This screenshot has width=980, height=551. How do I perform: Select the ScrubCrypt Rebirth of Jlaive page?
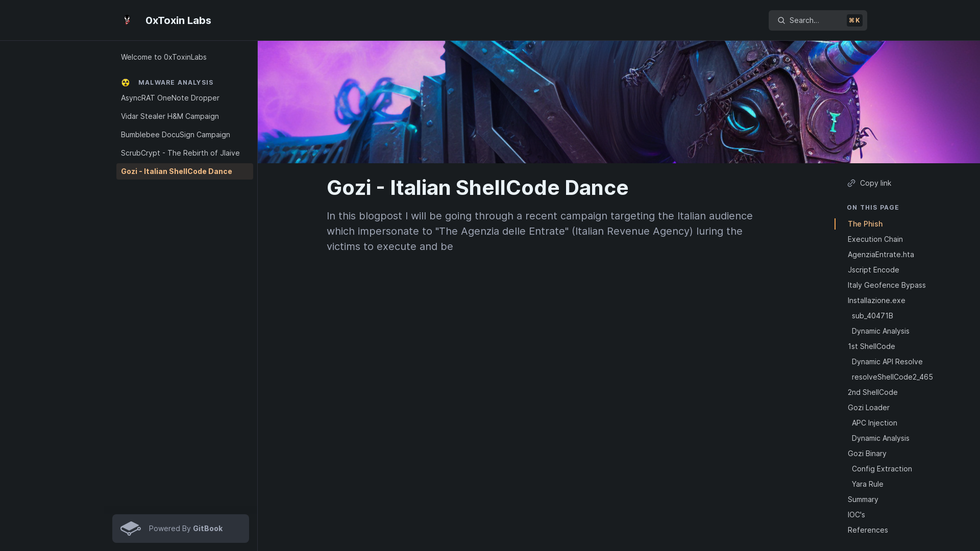pos(180,153)
